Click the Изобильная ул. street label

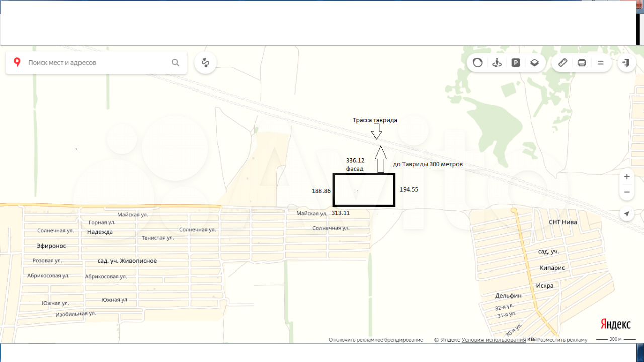click(75, 314)
